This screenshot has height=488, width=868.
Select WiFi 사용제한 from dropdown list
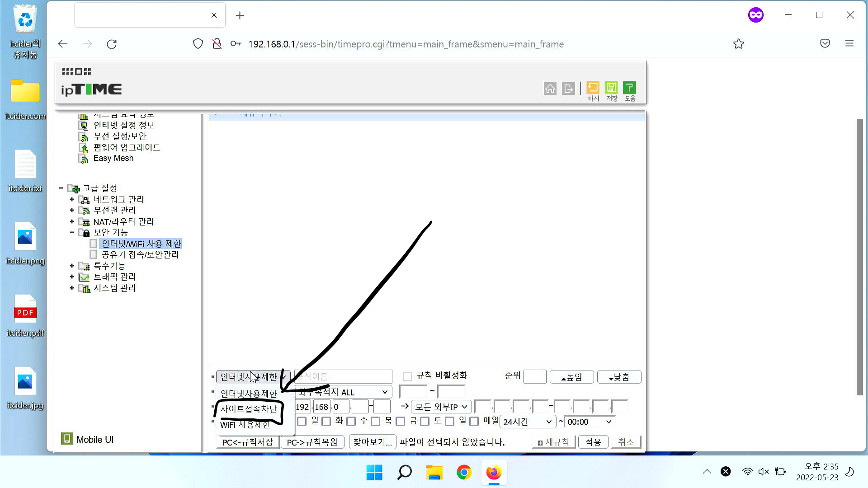pyautogui.click(x=248, y=425)
